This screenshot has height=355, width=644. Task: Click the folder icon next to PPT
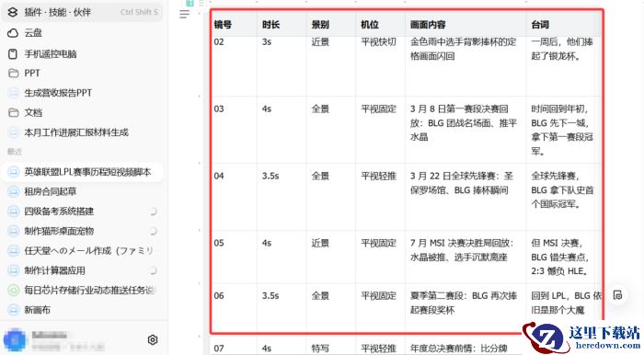pyautogui.click(x=14, y=73)
